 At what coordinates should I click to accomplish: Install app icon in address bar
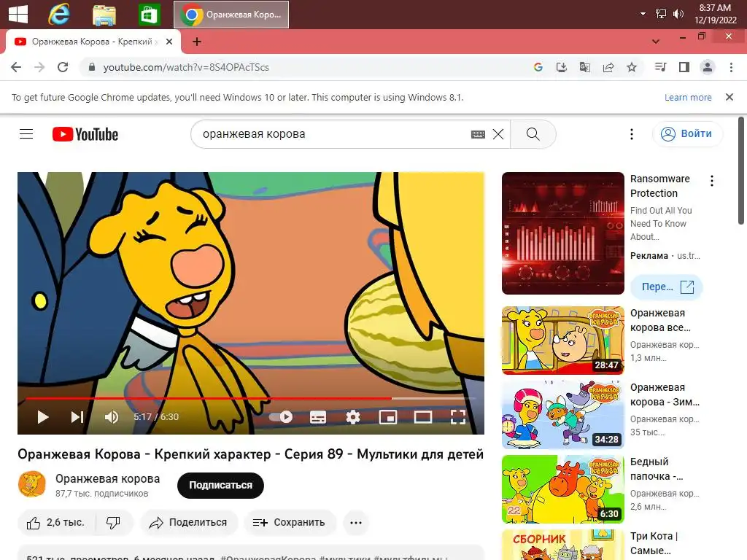[x=562, y=67]
